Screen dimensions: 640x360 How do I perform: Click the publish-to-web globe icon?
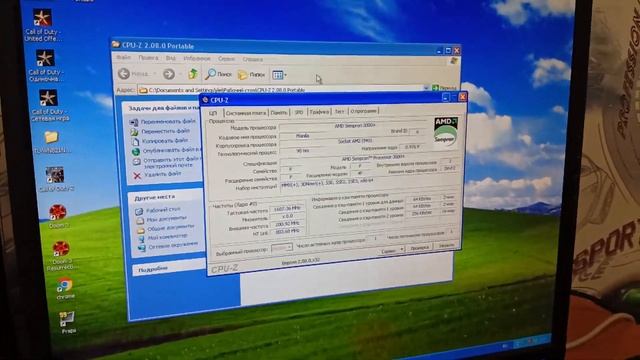point(136,151)
